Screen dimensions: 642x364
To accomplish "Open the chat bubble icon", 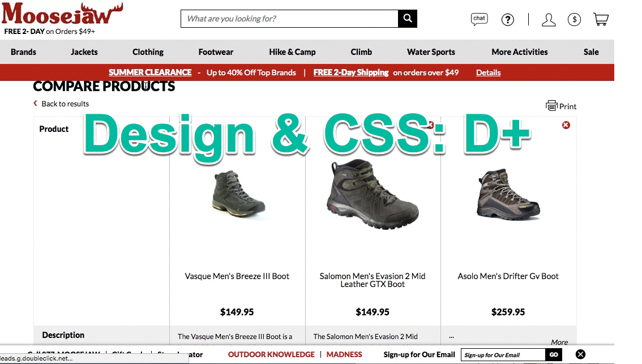I will 479,19.
